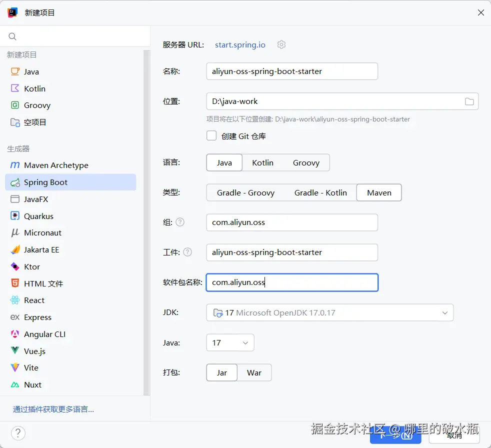The image size is (491, 448).
Task: Select 空项目 entry
Action: (x=71, y=122)
